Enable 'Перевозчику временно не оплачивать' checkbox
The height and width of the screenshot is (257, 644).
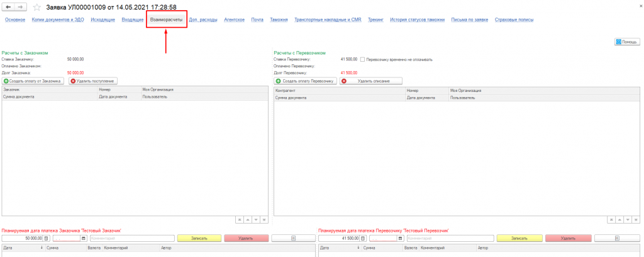click(x=363, y=59)
